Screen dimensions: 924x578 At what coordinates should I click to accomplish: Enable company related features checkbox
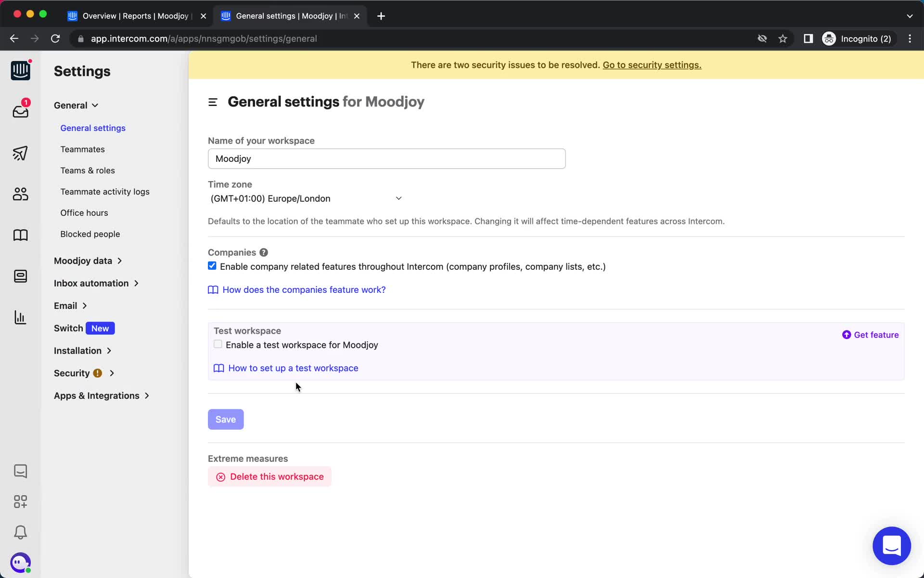point(212,266)
